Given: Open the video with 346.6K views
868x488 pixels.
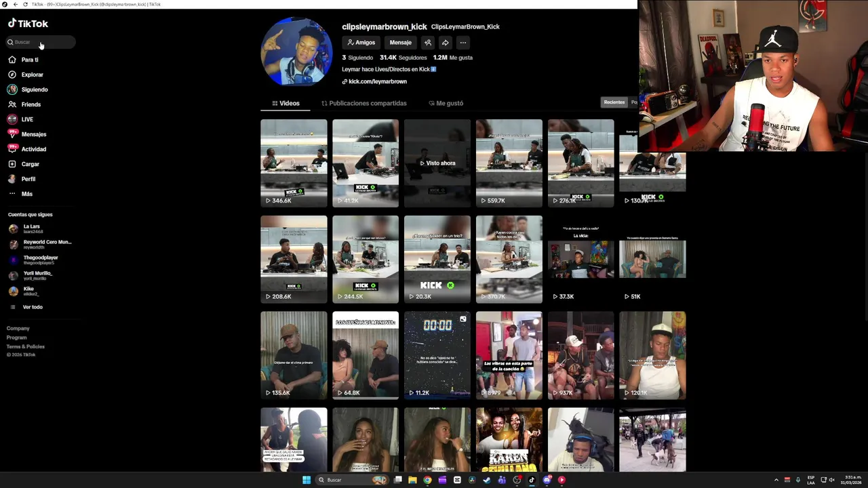Looking at the screenshot, I should click(x=294, y=163).
